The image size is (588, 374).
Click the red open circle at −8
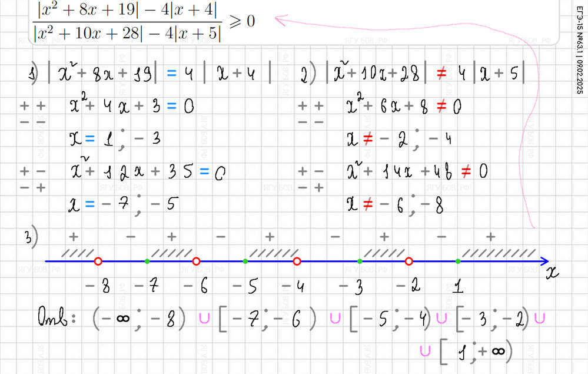click(x=98, y=261)
